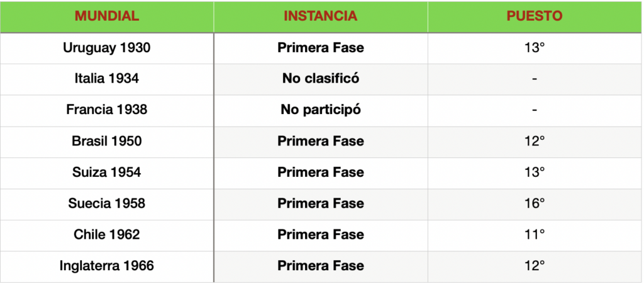The image size is (644, 284).
Task: Select the Suecia 1958 cell
Action: coord(107,204)
